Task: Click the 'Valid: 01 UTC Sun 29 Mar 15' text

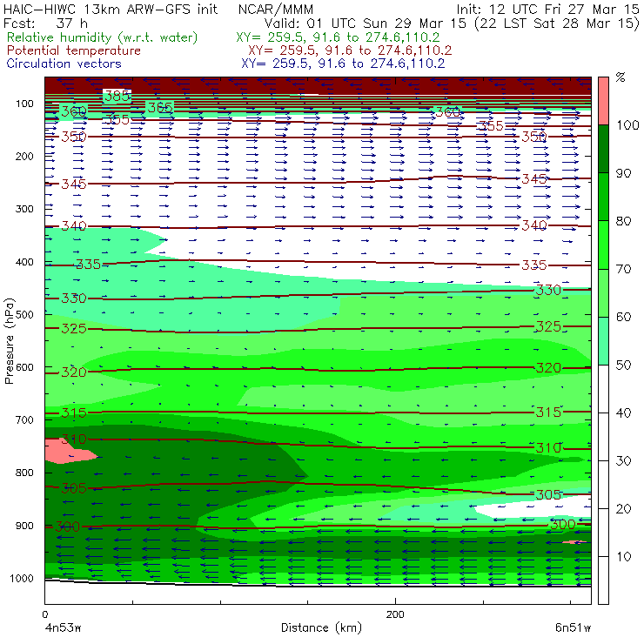Action: click(x=366, y=23)
